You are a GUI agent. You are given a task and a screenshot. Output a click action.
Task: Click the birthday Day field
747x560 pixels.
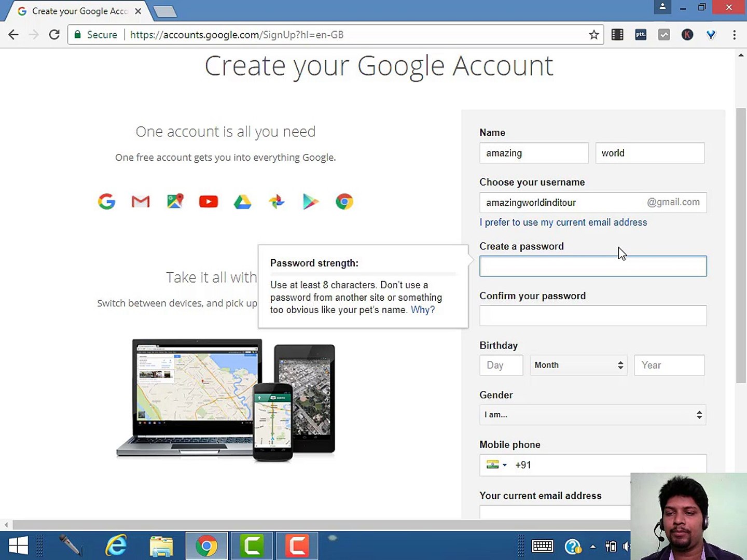(x=501, y=365)
